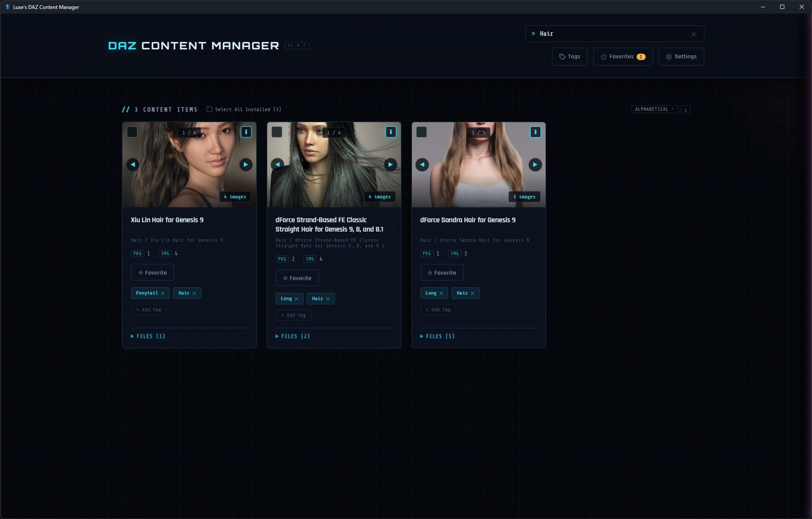This screenshot has width=812, height=519.
Task: Remove the Long tag from Sandra Hair
Action: [x=441, y=293]
